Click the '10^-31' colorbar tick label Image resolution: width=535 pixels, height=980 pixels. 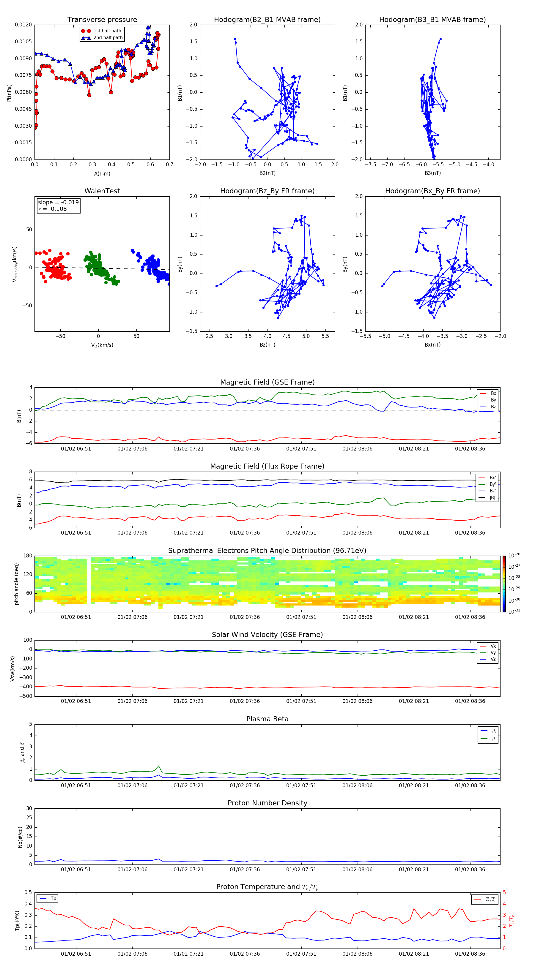(514, 611)
